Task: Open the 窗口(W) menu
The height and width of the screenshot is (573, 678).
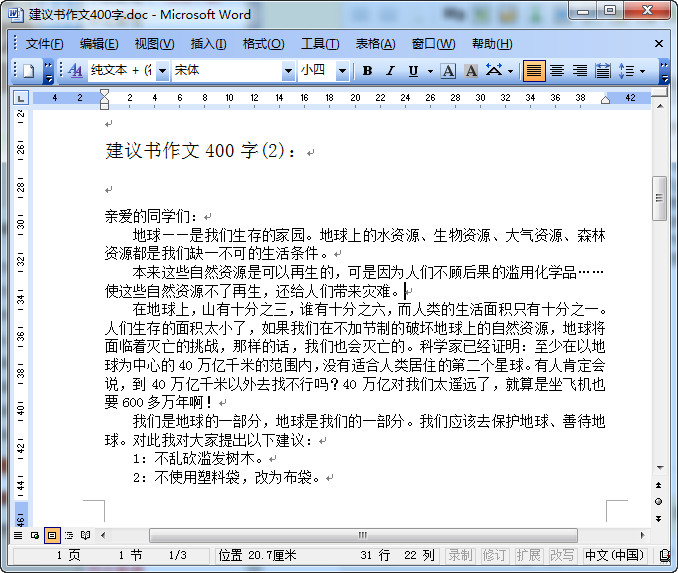Action: coord(433,44)
